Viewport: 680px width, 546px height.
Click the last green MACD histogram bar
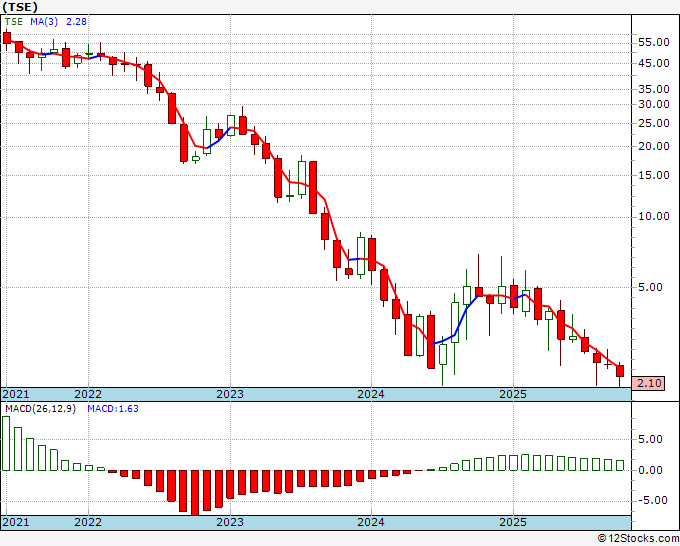(620, 465)
